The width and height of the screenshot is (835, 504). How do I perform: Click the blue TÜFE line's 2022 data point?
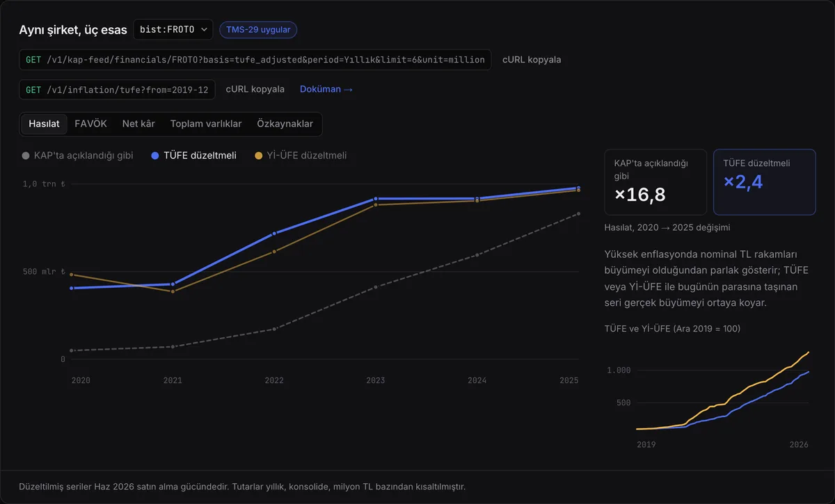click(x=274, y=234)
